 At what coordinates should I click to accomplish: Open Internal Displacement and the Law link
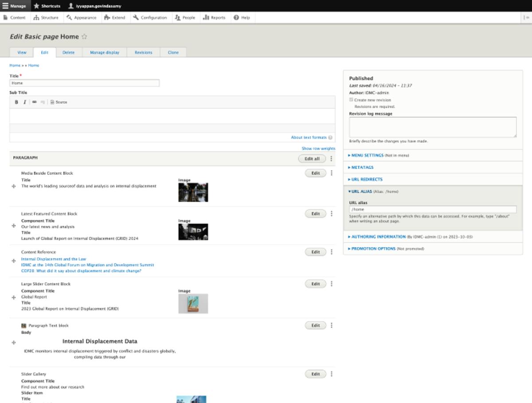tap(54, 259)
